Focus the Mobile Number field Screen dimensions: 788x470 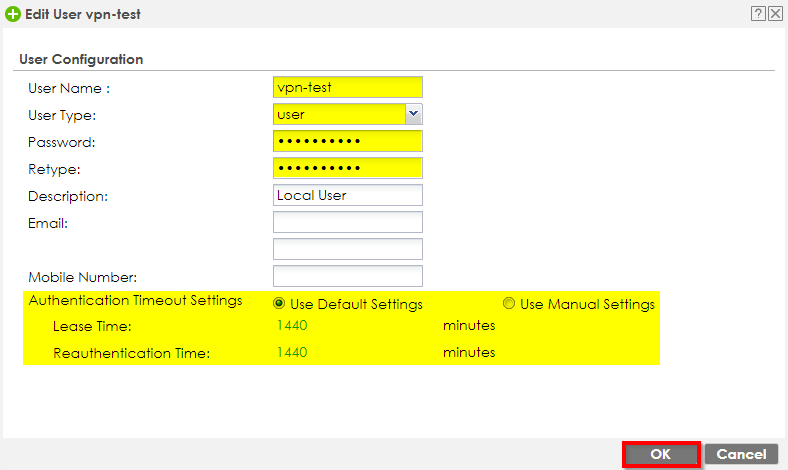point(347,276)
